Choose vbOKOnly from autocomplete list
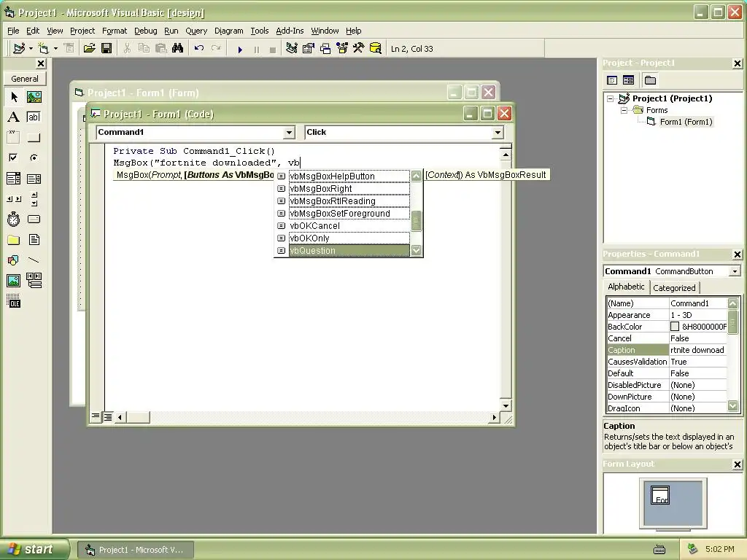This screenshot has height=560, width=747. 349,238
